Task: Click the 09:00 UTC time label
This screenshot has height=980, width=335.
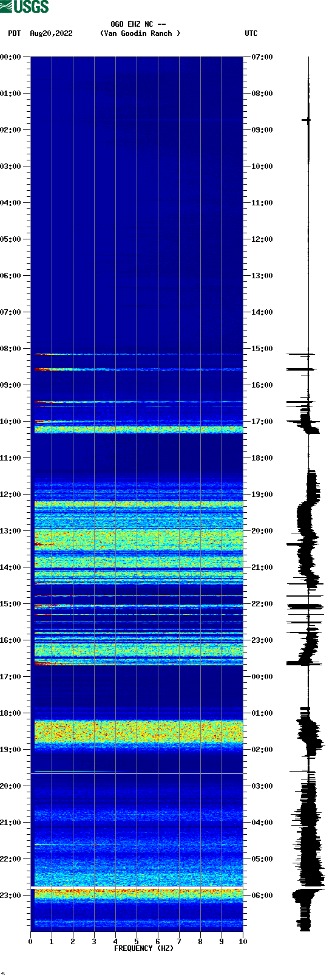Action: [262, 130]
